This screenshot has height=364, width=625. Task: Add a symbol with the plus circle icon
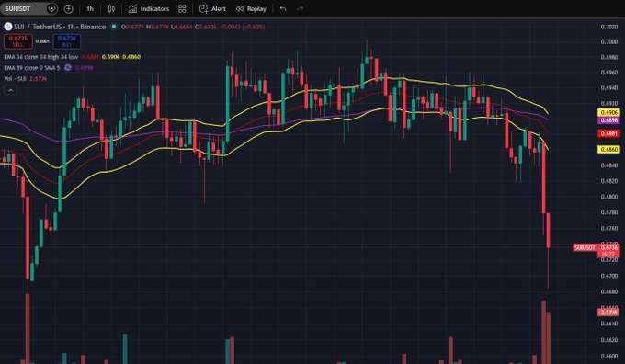(x=69, y=8)
